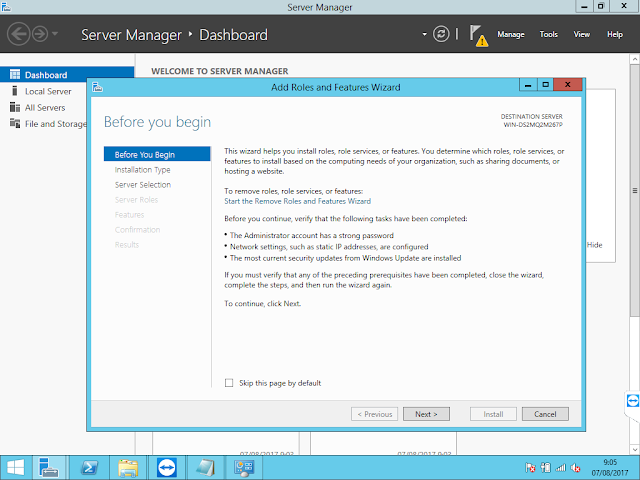Start the Remove Roles and Features Wizard
Screen dimensions: 640x480
(298, 201)
